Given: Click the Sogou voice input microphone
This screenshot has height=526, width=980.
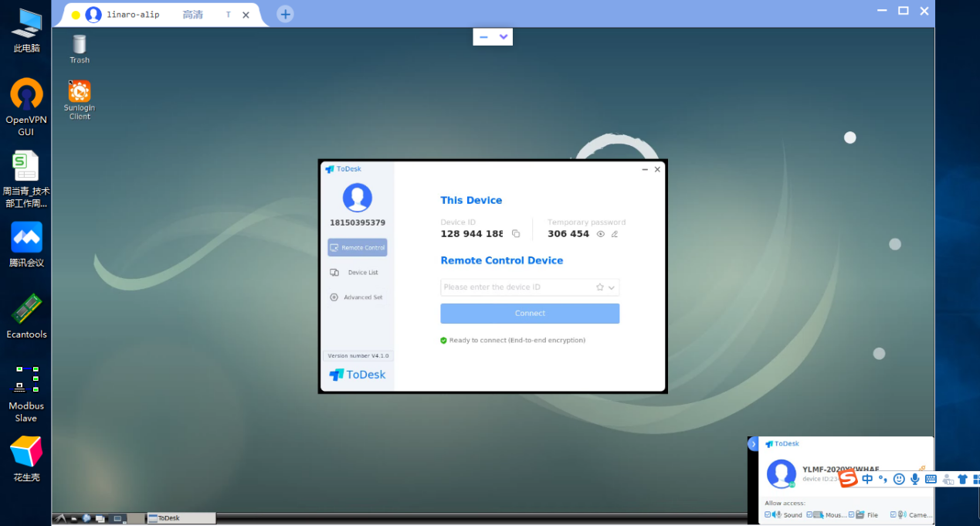Looking at the screenshot, I should (915, 479).
